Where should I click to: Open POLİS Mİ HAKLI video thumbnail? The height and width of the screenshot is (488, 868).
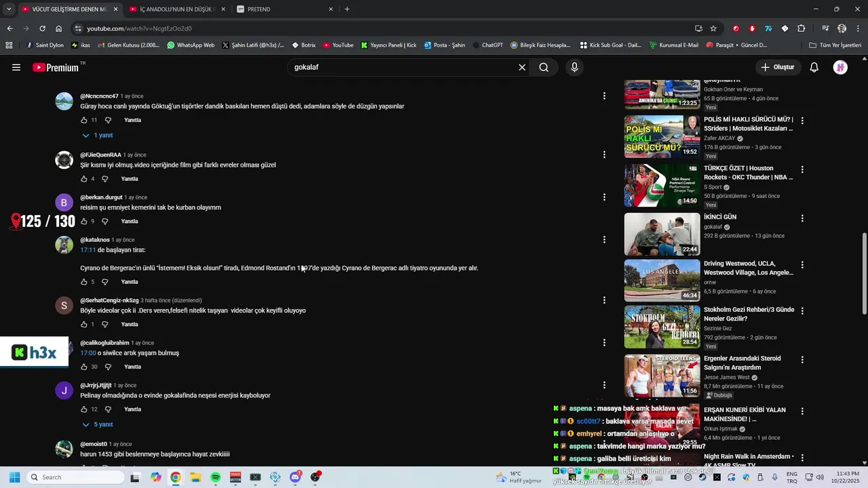(x=662, y=136)
